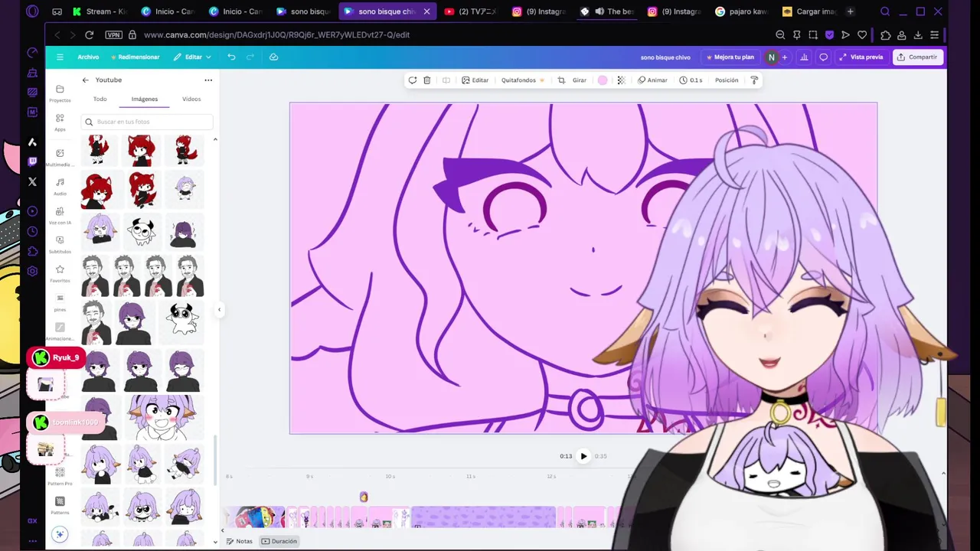This screenshot has height=551, width=980.
Task: Select the long purple clip in timeline
Action: pyautogui.click(x=484, y=517)
